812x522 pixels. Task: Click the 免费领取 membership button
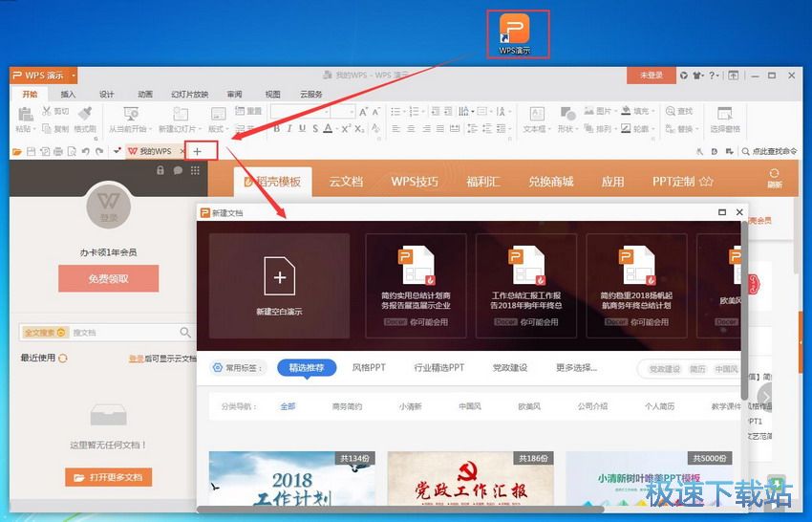click(x=108, y=279)
